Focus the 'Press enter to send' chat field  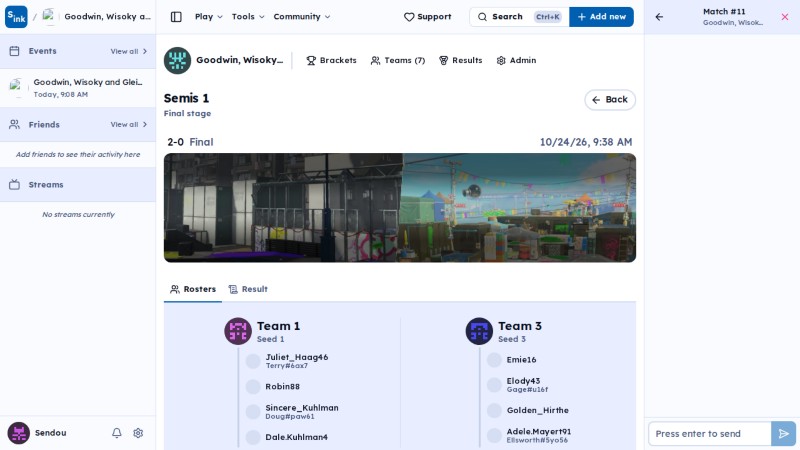[710, 434]
